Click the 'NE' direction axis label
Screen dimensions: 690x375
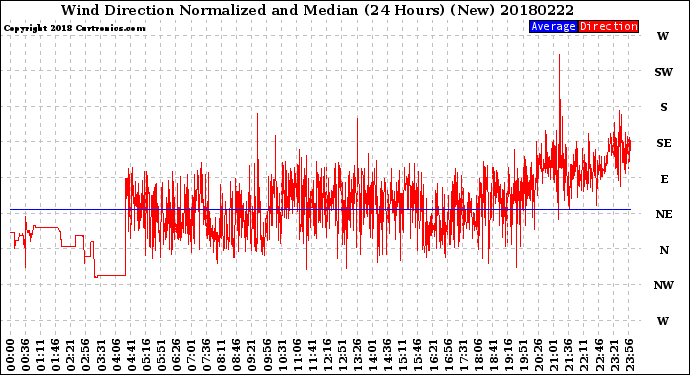[664, 214]
